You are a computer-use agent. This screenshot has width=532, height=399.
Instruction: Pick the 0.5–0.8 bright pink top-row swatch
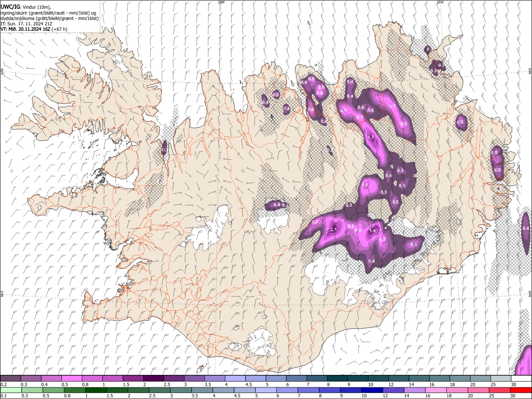pos(71,379)
